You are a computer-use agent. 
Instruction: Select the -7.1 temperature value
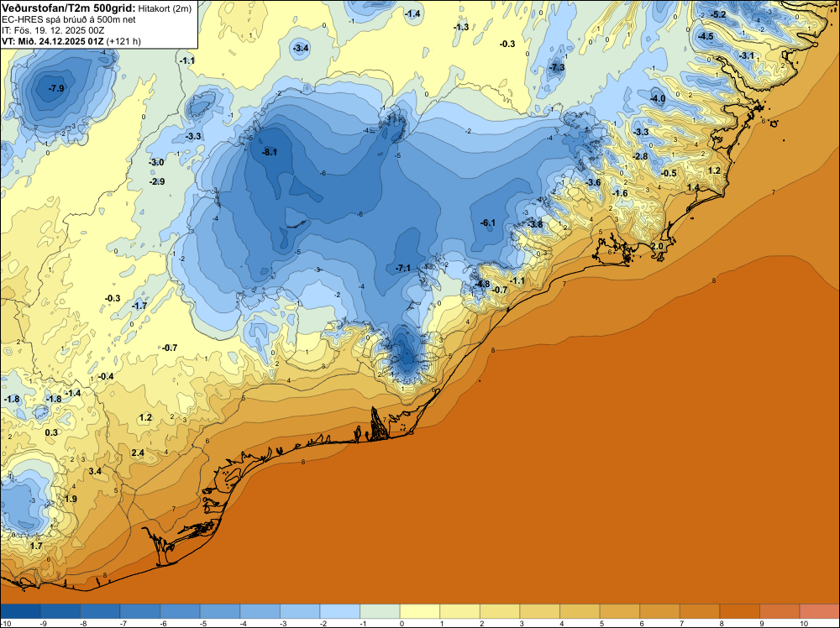(403, 268)
